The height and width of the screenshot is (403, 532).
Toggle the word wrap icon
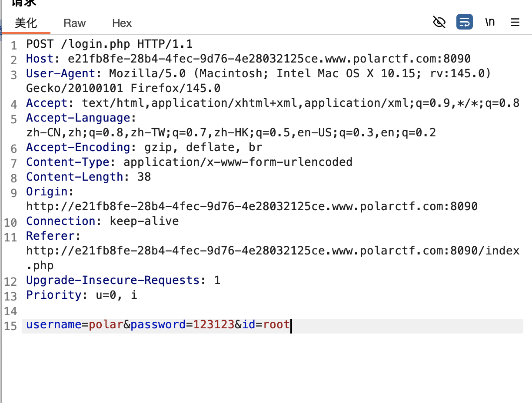point(465,22)
